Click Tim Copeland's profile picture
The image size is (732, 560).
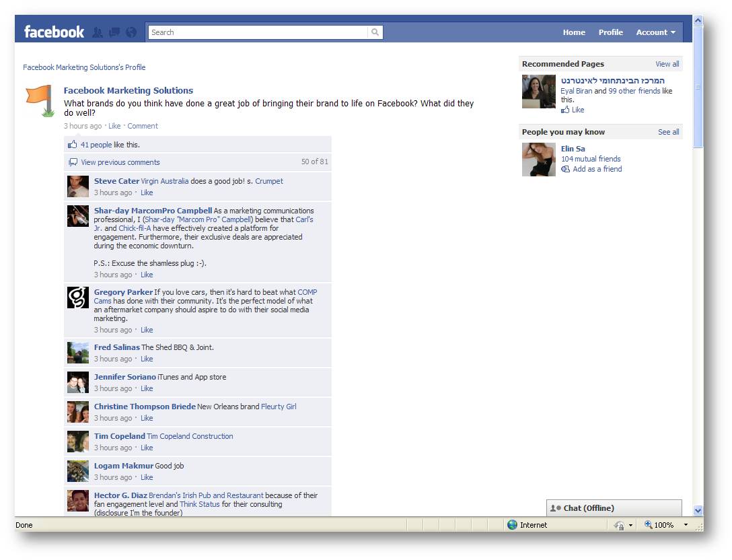point(78,442)
